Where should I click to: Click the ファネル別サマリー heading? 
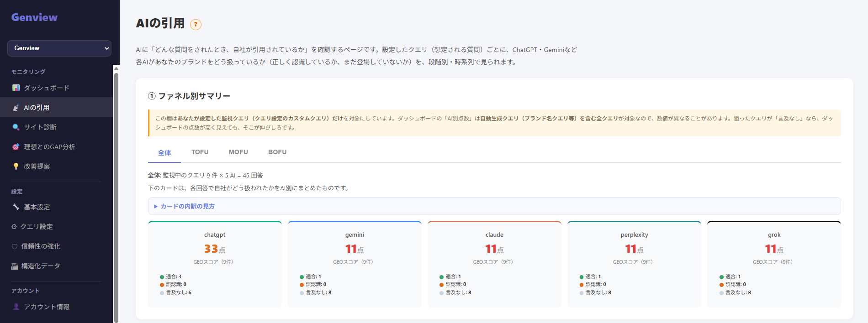[x=189, y=96]
